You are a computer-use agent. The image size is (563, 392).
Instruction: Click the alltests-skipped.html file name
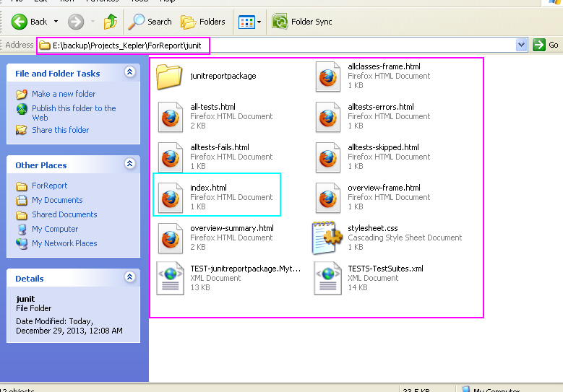384,147
